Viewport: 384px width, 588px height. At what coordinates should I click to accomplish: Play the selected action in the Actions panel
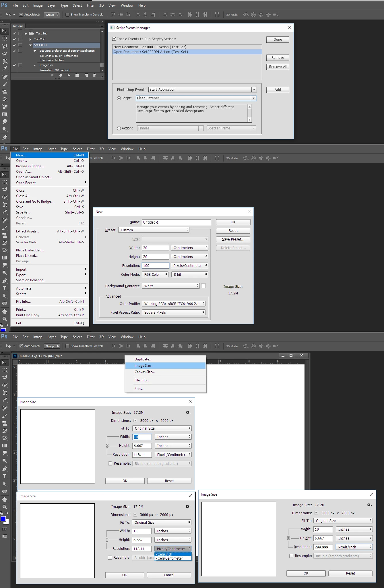[x=69, y=75]
